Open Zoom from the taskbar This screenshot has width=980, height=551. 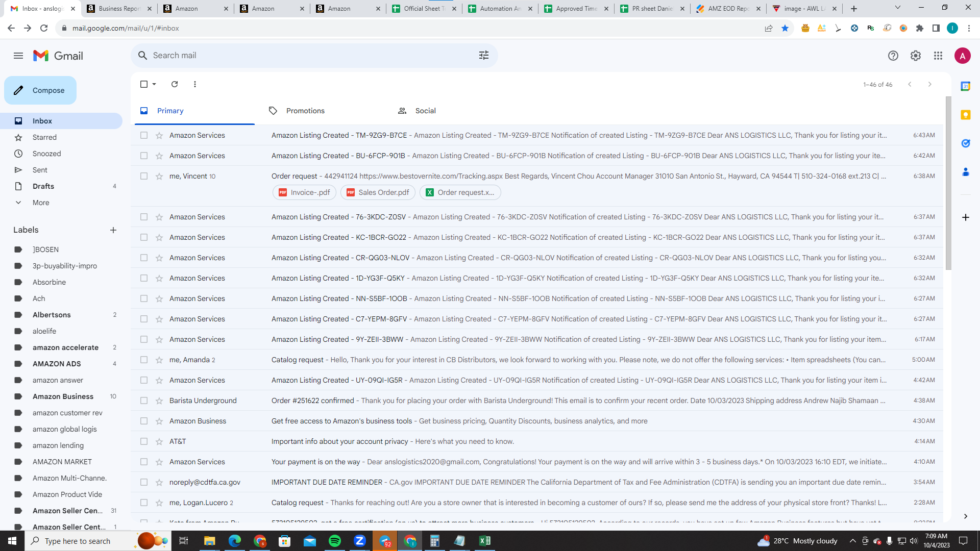pos(360,541)
